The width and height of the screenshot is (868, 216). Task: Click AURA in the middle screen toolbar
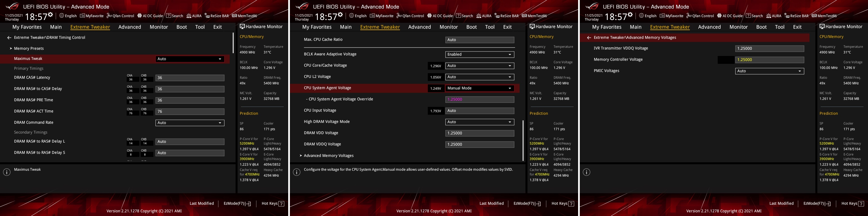coord(484,16)
